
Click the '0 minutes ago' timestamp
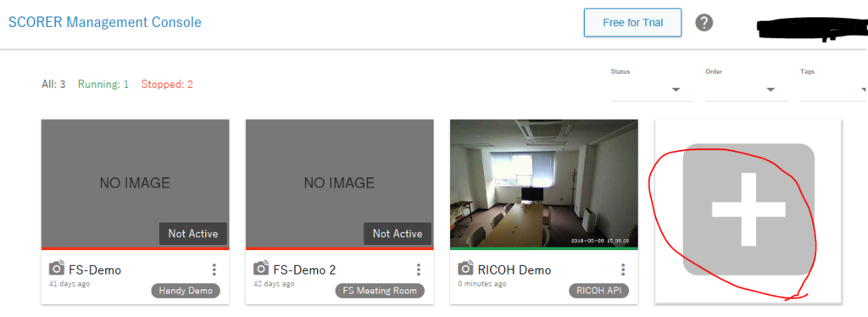pos(482,284)
